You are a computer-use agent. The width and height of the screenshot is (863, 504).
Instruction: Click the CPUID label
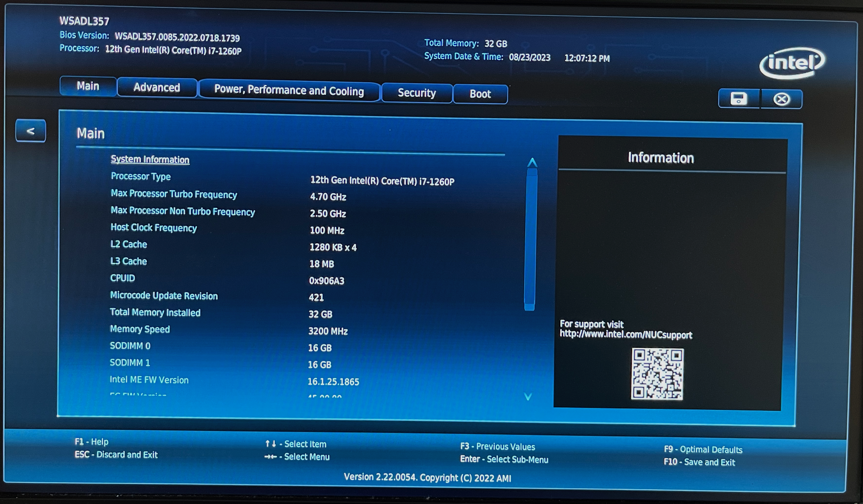122,278
